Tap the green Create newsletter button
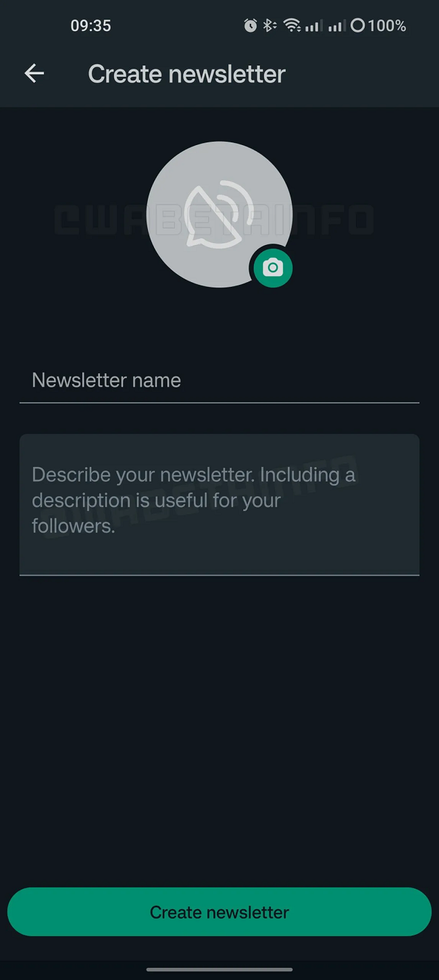Viewport: 439px width, 980px height. pos(219,912)
